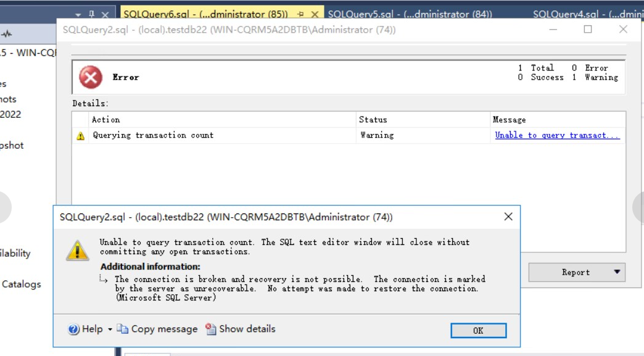
Task: Click the Object Explorer pin icon
Action: 91,14
